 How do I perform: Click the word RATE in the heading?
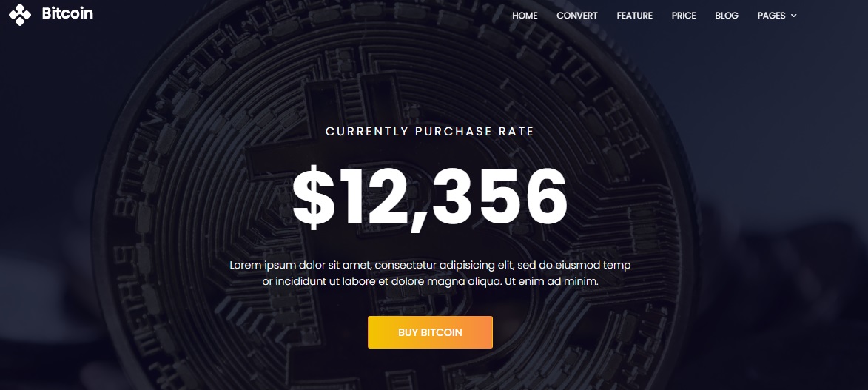pyautogui.click(x=516, y=132)
